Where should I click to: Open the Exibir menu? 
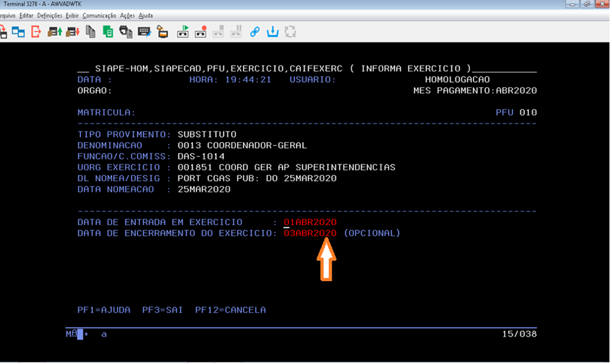coord(72,15)
